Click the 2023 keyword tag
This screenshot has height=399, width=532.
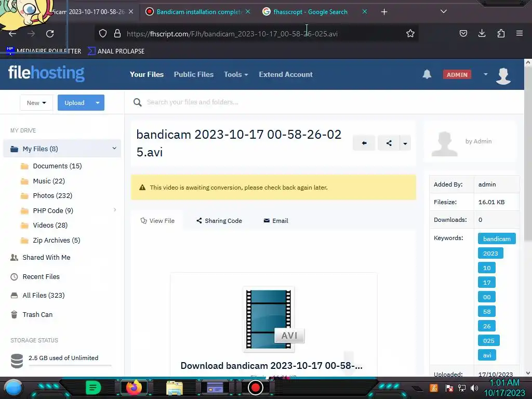tap(490, 253)
